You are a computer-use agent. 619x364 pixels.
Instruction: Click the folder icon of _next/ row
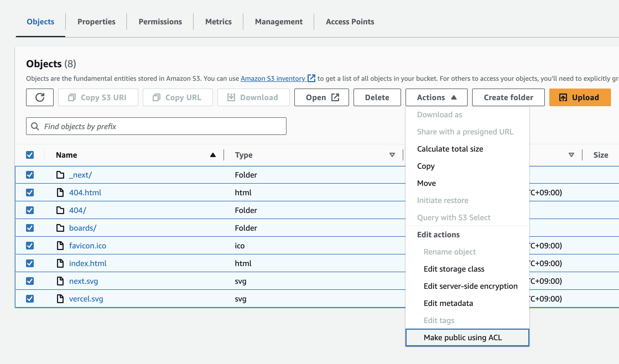60,175
